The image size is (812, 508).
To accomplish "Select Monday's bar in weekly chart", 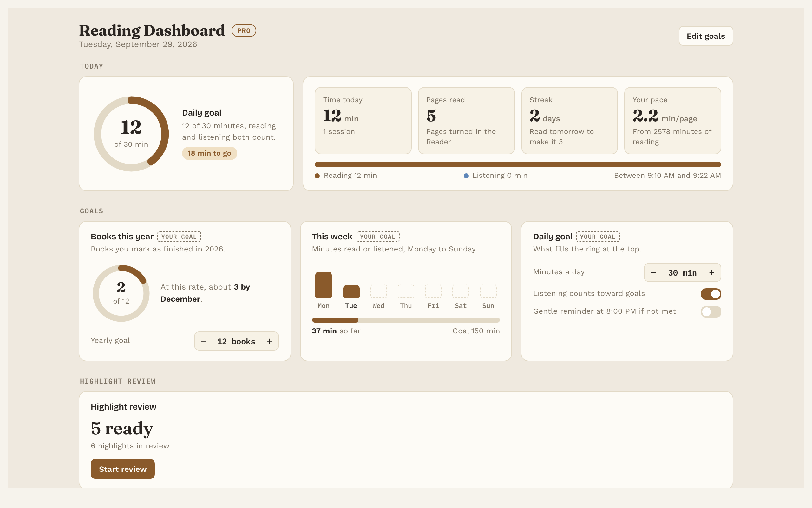I will tap(324, 284).
